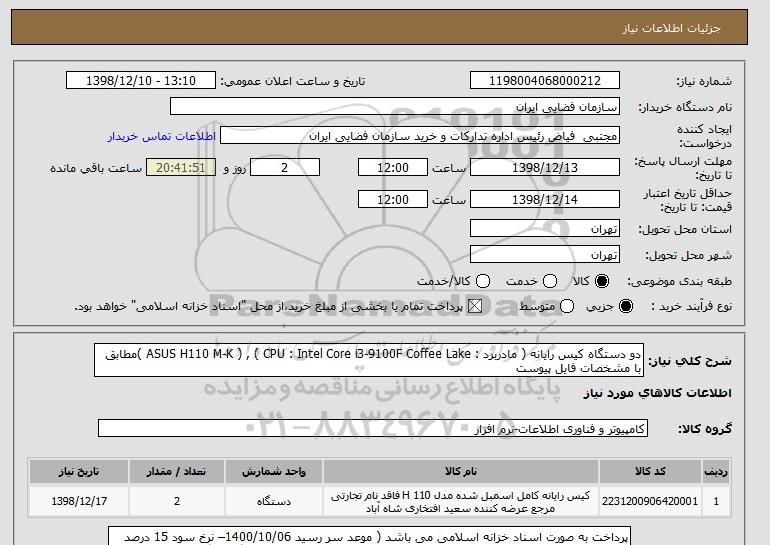Click the row number cell 1

pyautogui.click(x=716, y=501)
